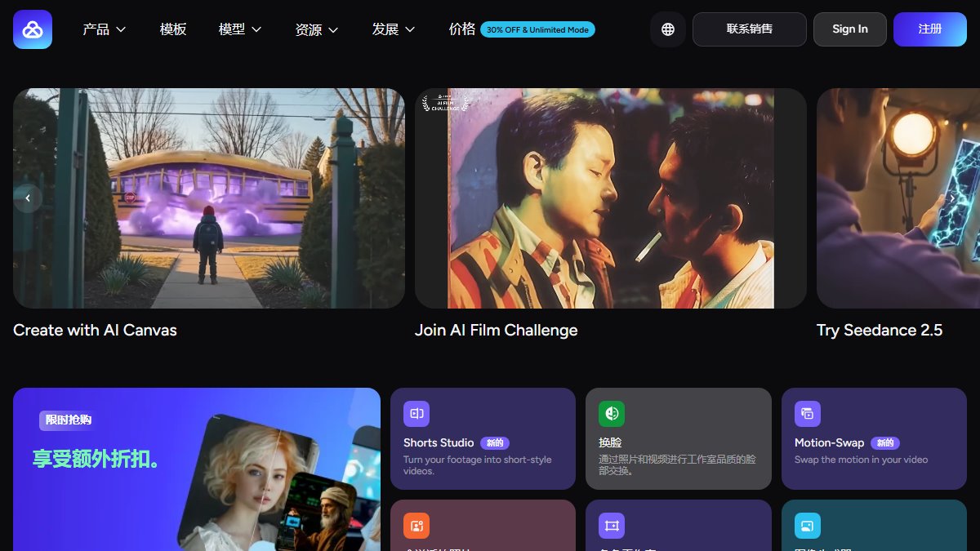Viewport: 980px width, 551px height.
Task: Advance to the next carousel slide
Action: pyautogui.click(x=951, y=198)
